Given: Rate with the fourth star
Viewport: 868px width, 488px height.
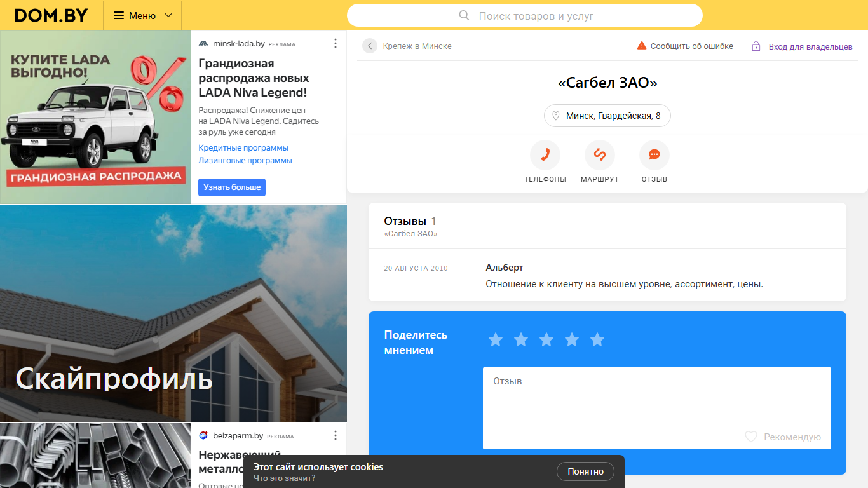Looking at the screenshot, I should 572,340.
